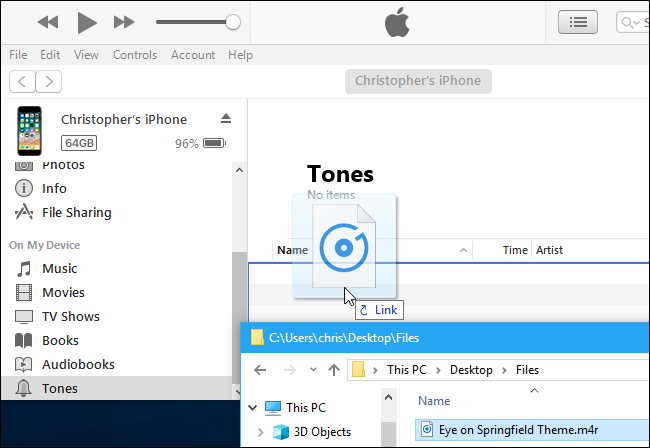Sort the tones list by Name column
The image size is (650, 448).
coord(292,250)
